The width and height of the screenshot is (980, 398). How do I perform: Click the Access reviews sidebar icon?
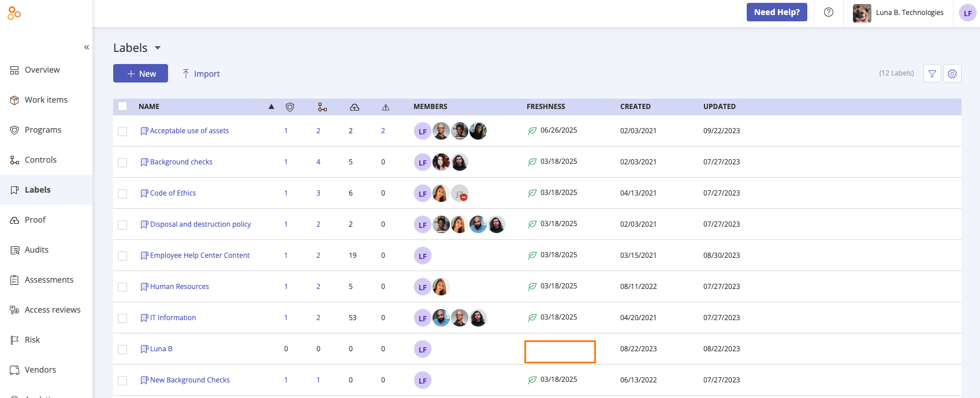tap(14, 310)
